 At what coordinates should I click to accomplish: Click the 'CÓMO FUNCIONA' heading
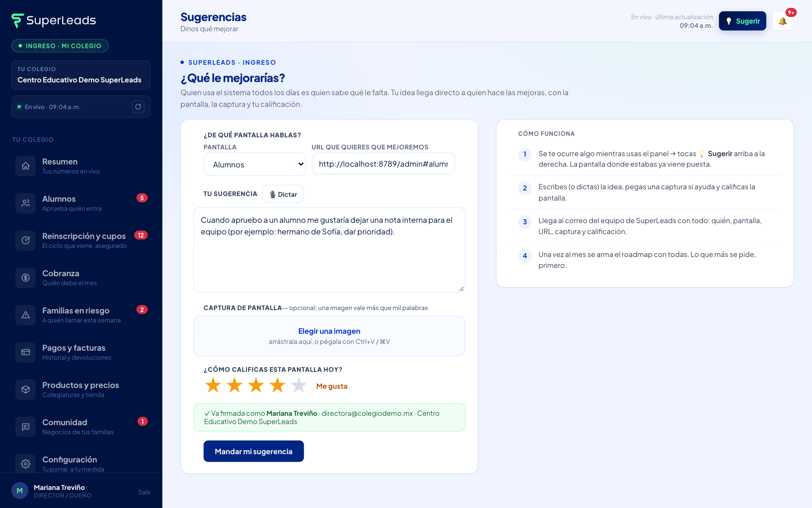click(x=546, y=134)
